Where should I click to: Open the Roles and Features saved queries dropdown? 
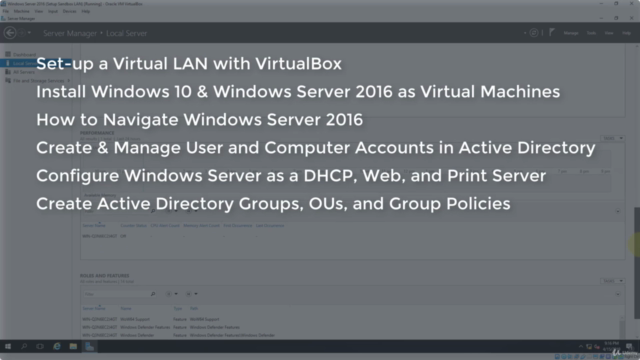click(192, 294)
